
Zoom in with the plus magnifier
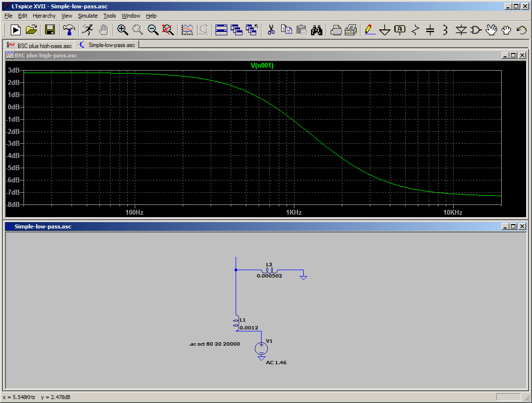122,30
